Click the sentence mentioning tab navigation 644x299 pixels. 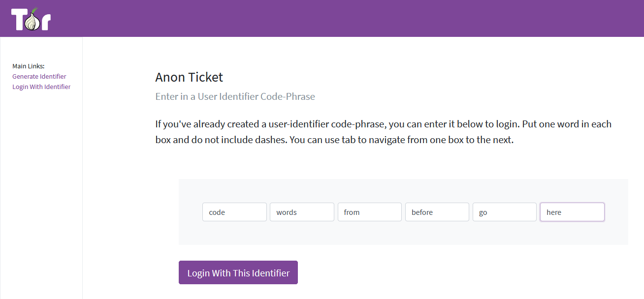(401, 140)
